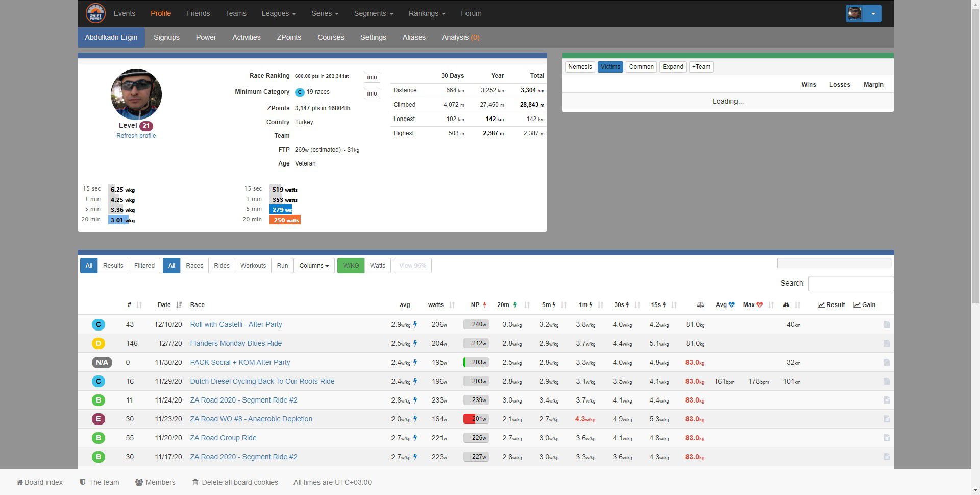
Task: Click the Board index home icon
Action: (20, 482)
